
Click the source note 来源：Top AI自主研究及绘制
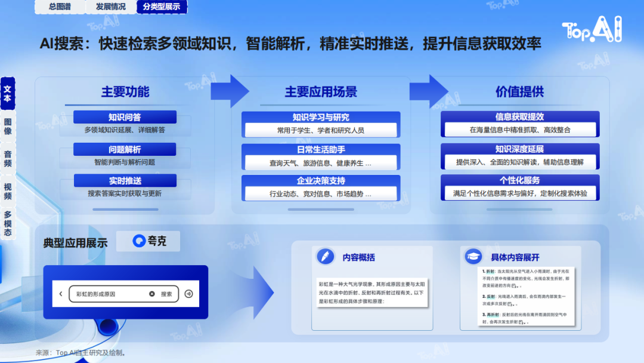(x=80, y=353)
